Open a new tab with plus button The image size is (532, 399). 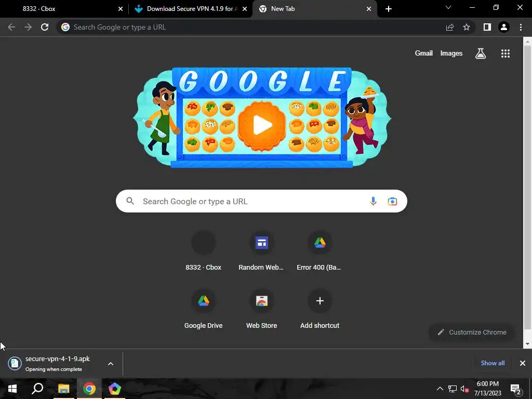389,9
